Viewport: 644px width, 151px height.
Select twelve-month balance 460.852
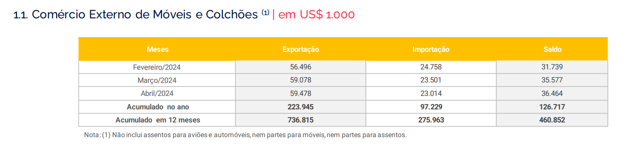(x=552, y=120)
